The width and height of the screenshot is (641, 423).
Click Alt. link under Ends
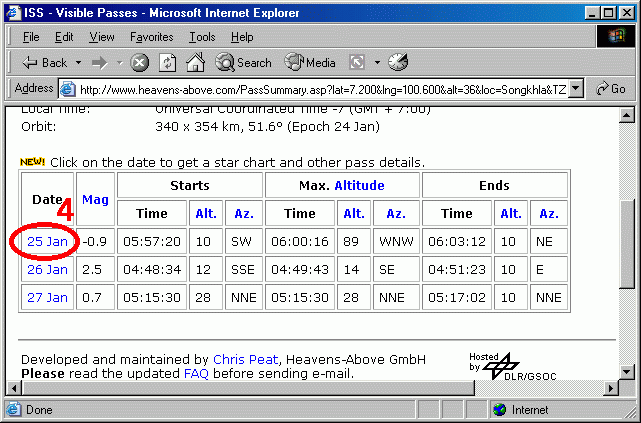511,214
